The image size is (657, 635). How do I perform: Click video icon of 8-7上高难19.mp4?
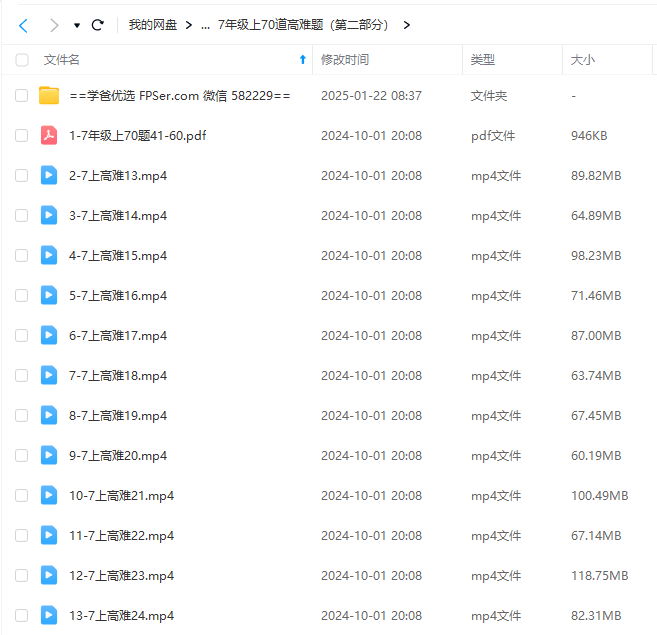49,415
